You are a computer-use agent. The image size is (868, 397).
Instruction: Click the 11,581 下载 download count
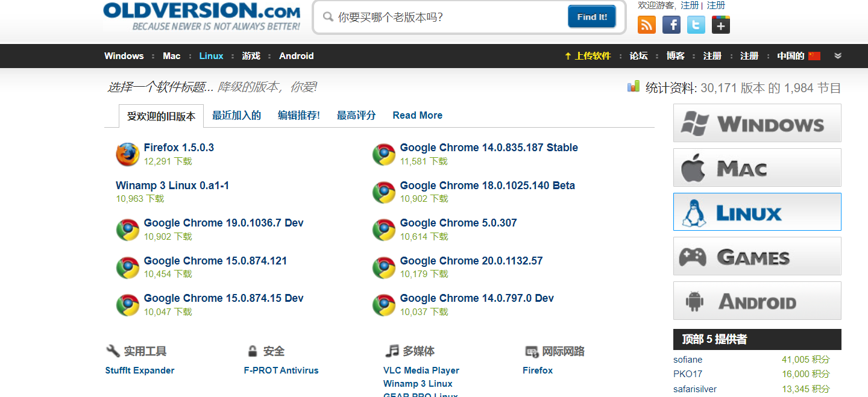(424, 161)
